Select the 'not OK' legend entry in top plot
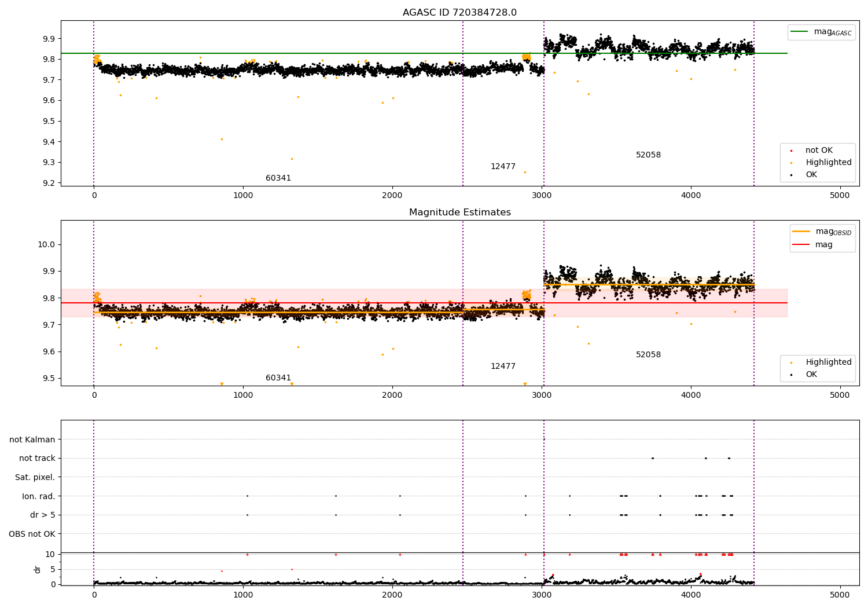 819,151
